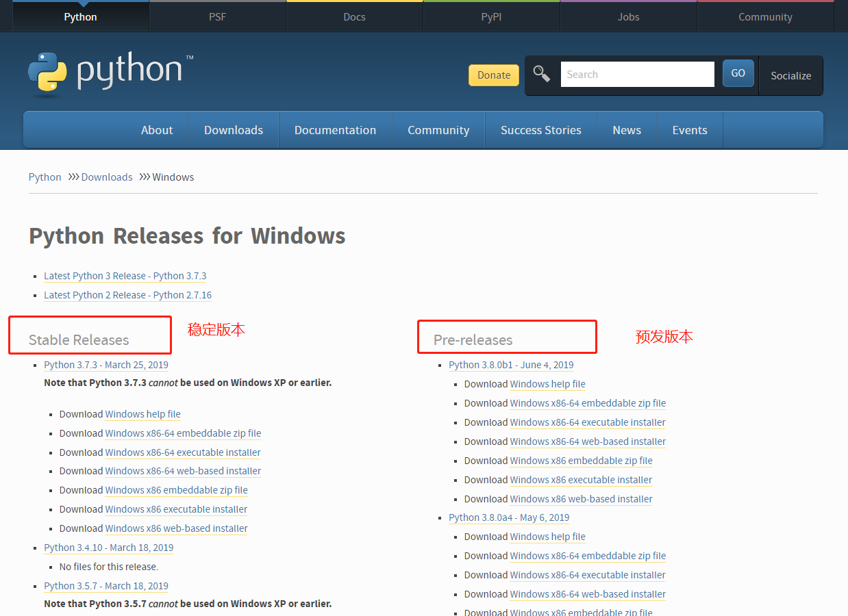Click 'No files for this release.' text
This screenshot has width=848, height=616.
(x=109, y=567)
